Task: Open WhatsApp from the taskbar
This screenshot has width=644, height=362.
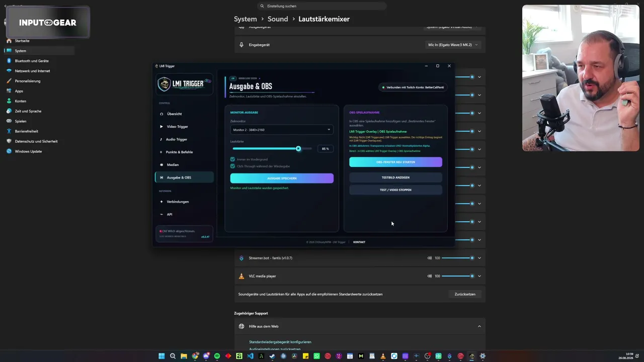Action: tap(316, 356)
